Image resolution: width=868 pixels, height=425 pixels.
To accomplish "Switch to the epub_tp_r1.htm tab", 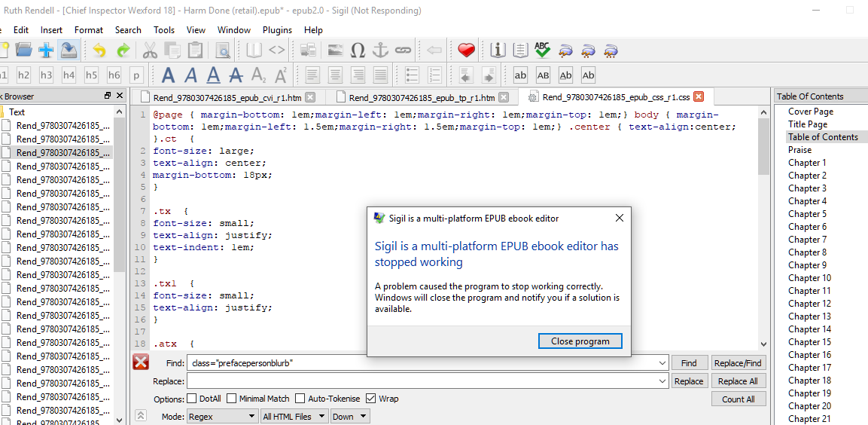I will (x=422, y=97).
